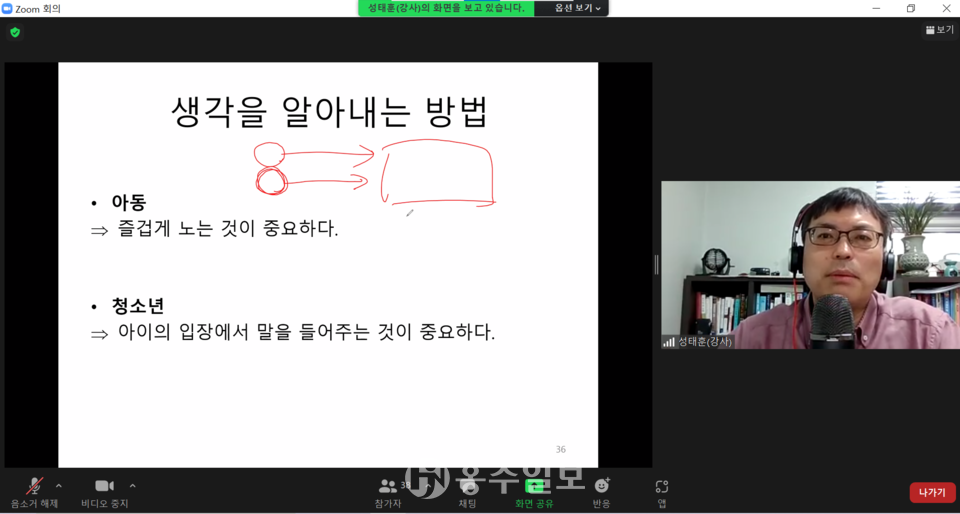Click the instructor name label on video
This screenshot has width=960, height=514.
pyautogui.click(x=705, y=342)
